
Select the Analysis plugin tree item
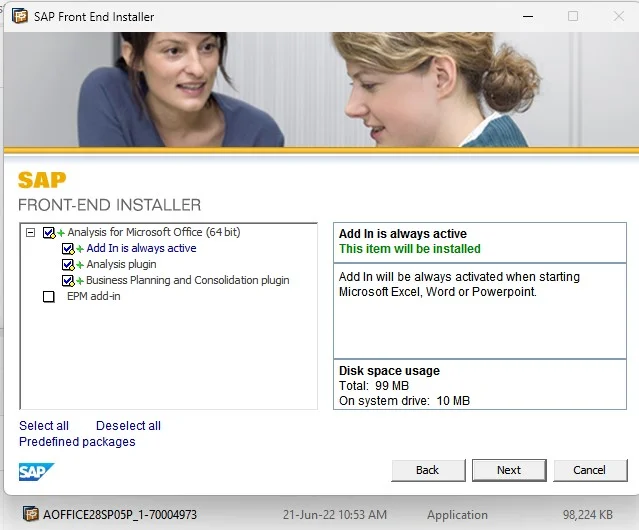tap(121, 264)
